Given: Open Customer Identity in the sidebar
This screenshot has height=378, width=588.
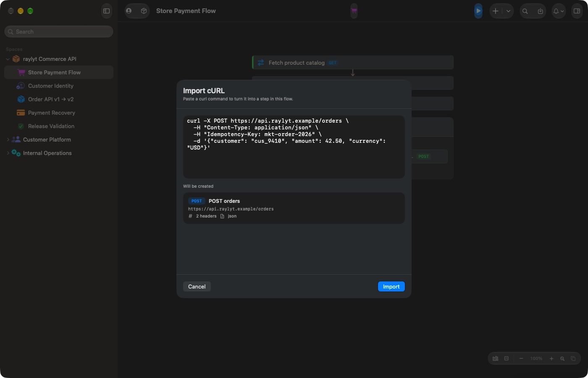Looking at the screenshot, I should (59, 86).
